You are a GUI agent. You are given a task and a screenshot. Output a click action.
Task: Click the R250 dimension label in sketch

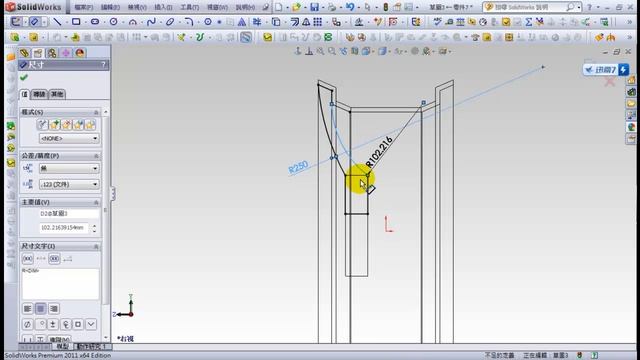click(x=298, y=167)
